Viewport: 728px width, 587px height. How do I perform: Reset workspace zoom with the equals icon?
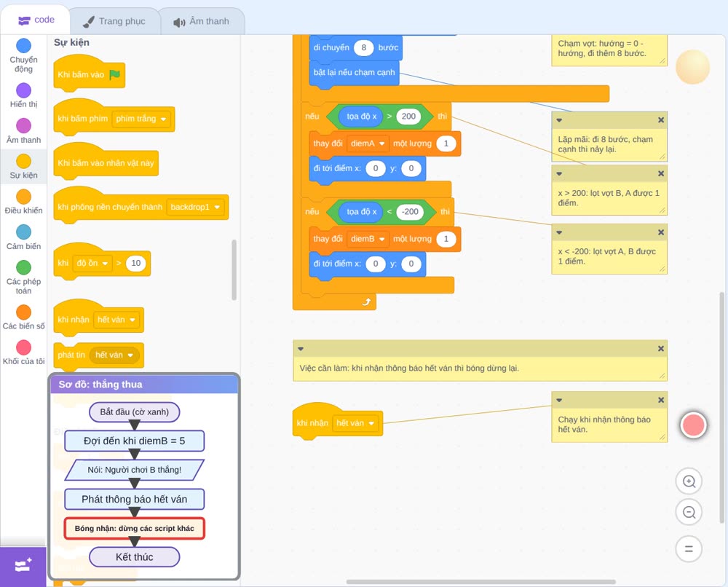pos(689,548)
